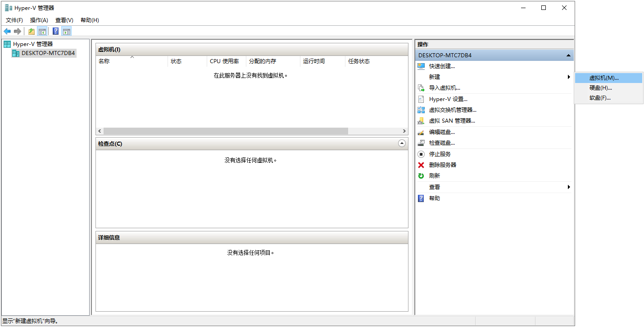Toggle the show/hide console tree toolbar icon

pyautogui.click(x=42, y=31)
